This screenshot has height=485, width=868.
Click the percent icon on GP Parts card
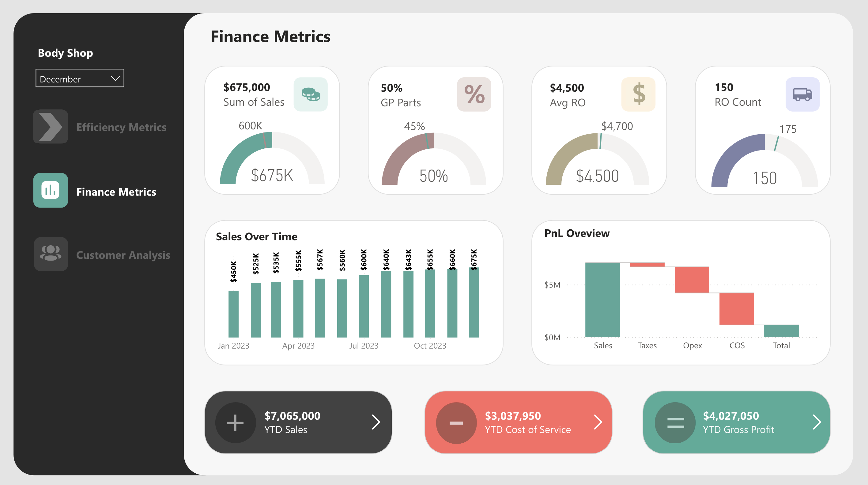point(474,94)
